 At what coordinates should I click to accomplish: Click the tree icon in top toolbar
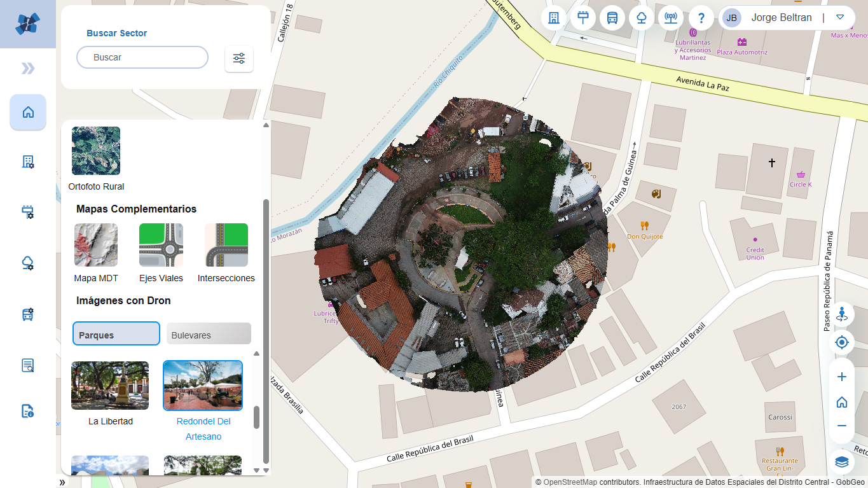(x=642, y=18)
